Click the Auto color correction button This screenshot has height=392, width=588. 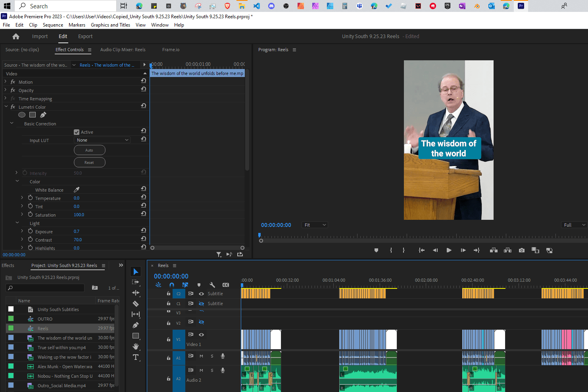coord(89,150)
